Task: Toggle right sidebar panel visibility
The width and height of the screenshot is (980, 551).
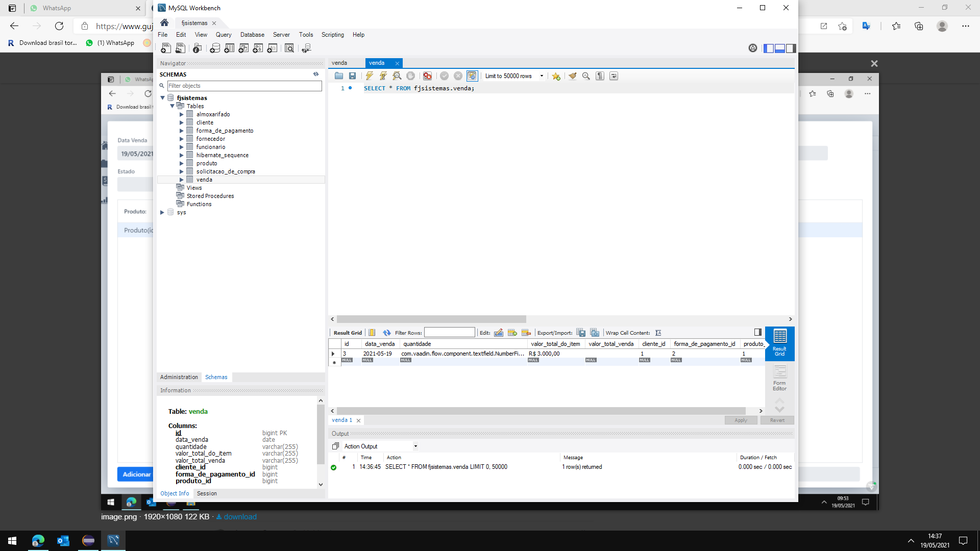Action: click(791, 48)
